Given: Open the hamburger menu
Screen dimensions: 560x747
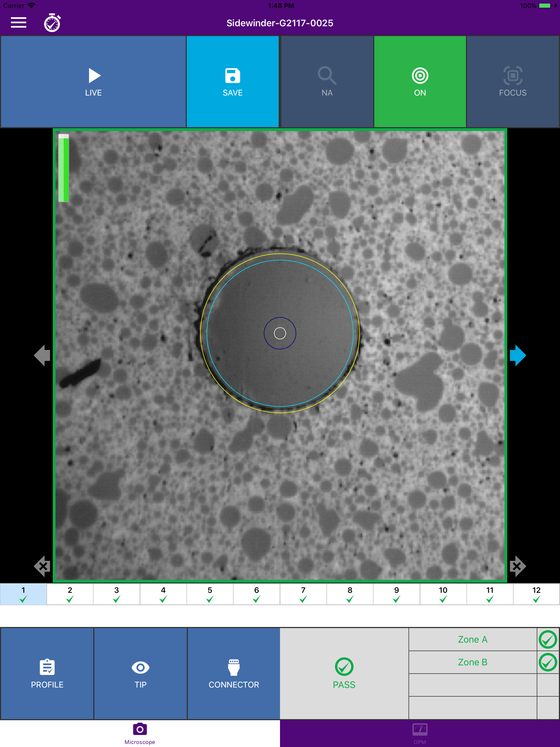Looking at the screenshot, I should click(x=19, y=23).
